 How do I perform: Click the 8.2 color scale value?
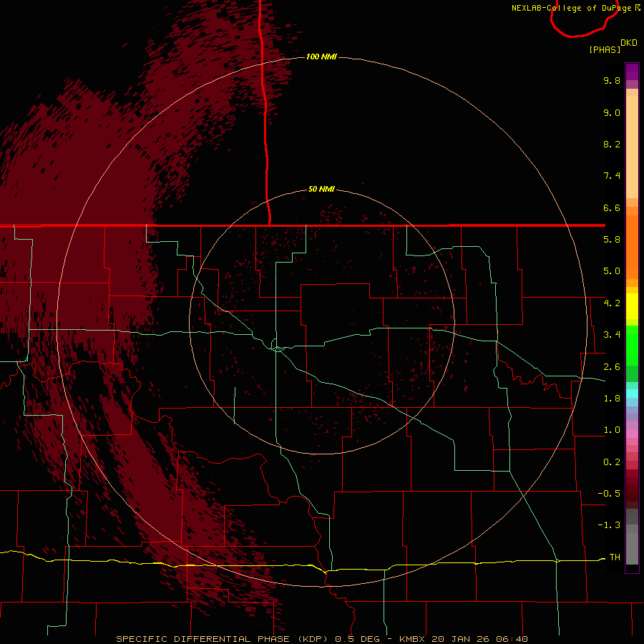pos(612,144)
